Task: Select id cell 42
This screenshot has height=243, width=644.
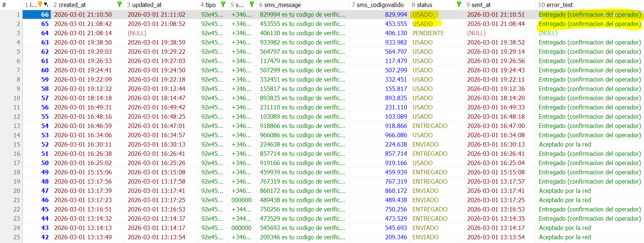Action: point(37,237)
